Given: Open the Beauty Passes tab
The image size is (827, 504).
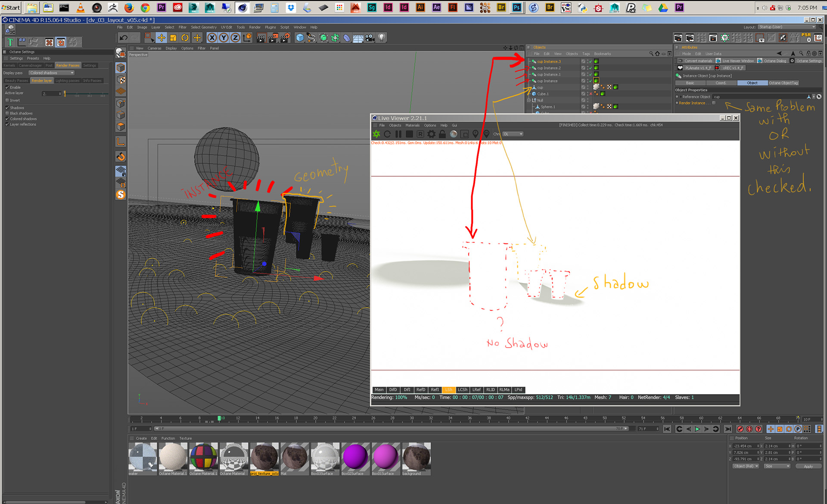Looking at the screenshot, I should 16,81.
